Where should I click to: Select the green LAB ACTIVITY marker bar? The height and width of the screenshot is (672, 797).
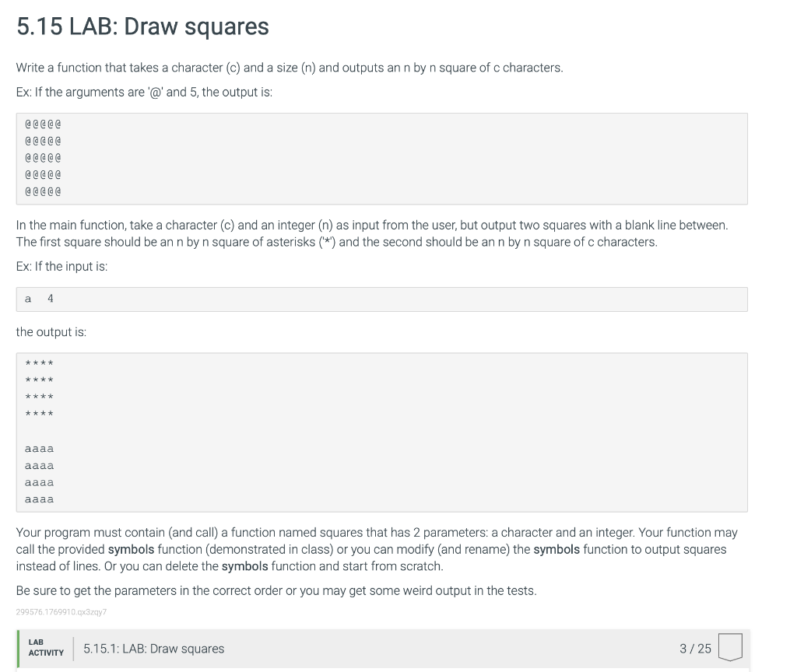(19, 648)
